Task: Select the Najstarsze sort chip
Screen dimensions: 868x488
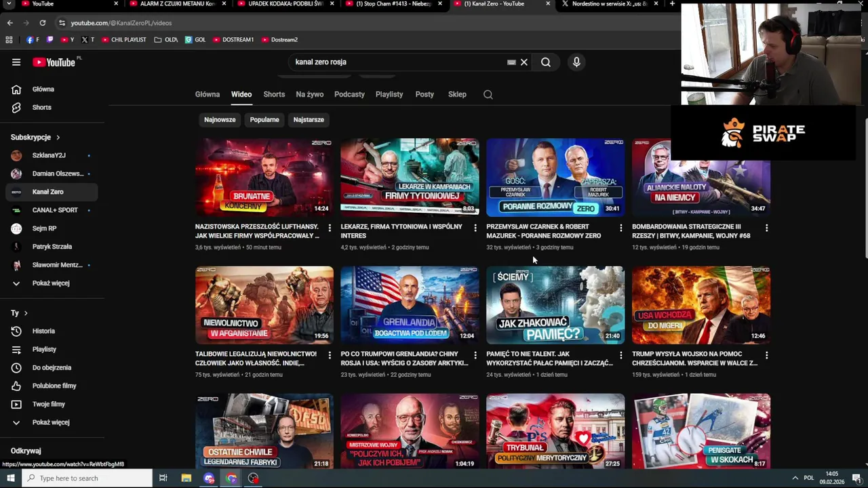Action: (309, 119)
